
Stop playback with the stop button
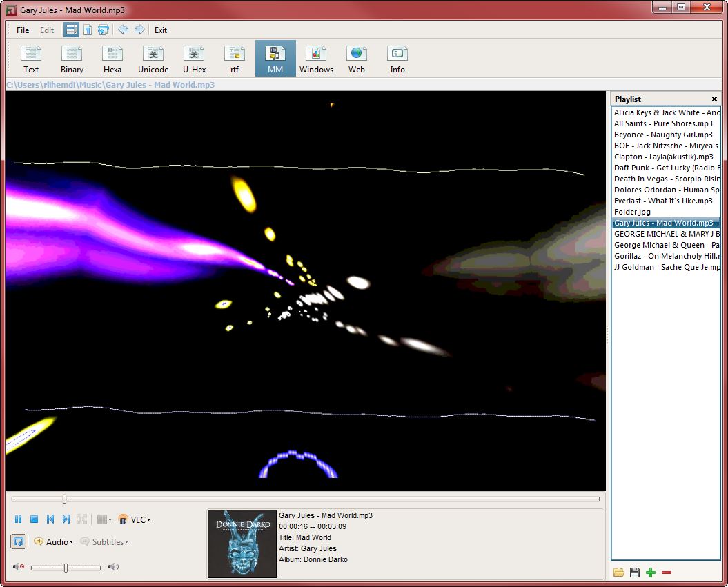(x=34, y=519)
